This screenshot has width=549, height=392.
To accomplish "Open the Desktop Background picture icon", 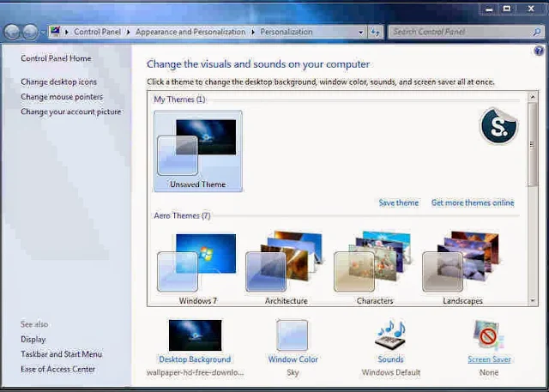I will [195, 335].
